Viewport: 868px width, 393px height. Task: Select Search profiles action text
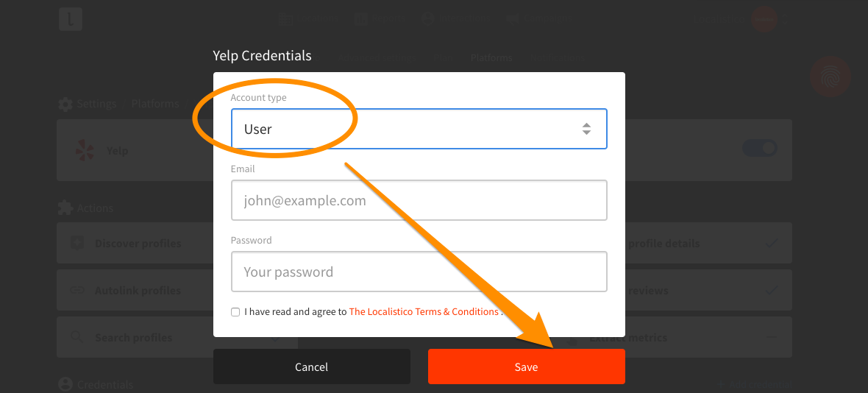pyautogui.click(x=133, y=338)
